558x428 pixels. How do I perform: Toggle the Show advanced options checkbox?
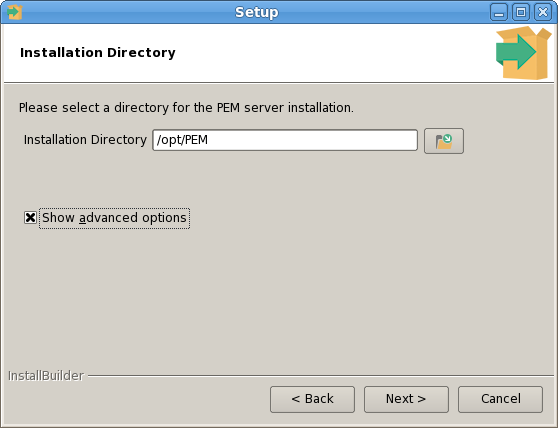(x=30, y=217)
